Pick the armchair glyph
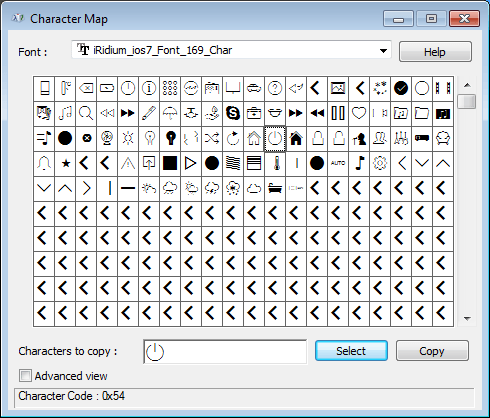Viewport: 490px width, 418px height. pyautogui.click(x=443, y=138)
